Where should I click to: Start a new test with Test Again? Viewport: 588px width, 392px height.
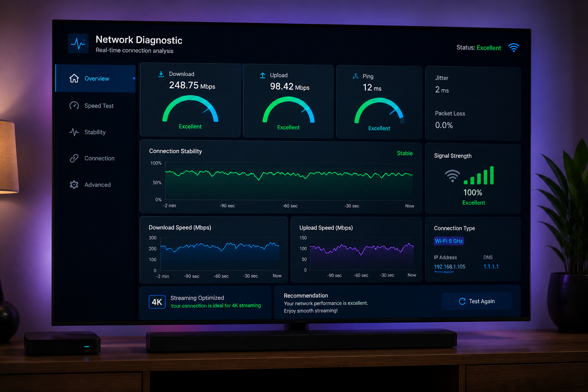tap(477, 301)
